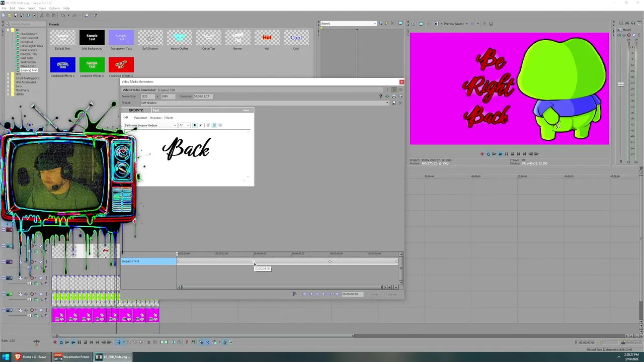The height and width of the screenshot is (362, 644).
Task: Click the frame width field showing 1920
Action: pos(147,96)
